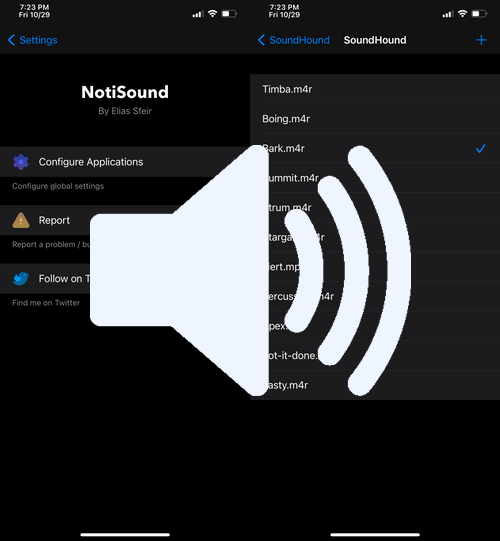Screen dimensions: 500x541
Task: Click Wi-Fi icon in left status bar
Action: [213, 14]
